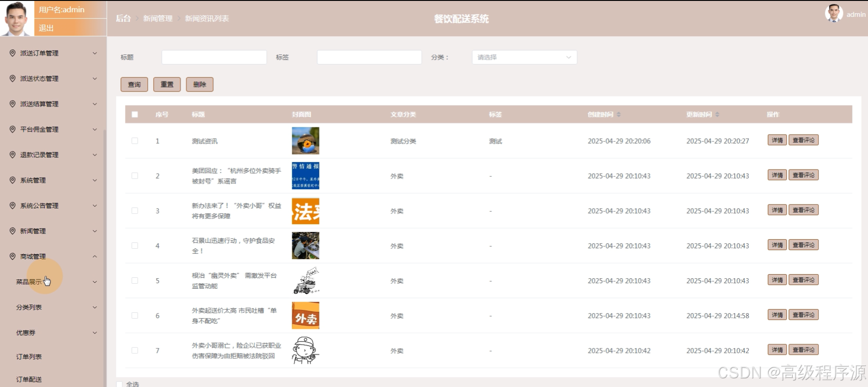Screen dimensions: 868x387
Task: Check the checkbox for row 7
Action: pos(135,350)
